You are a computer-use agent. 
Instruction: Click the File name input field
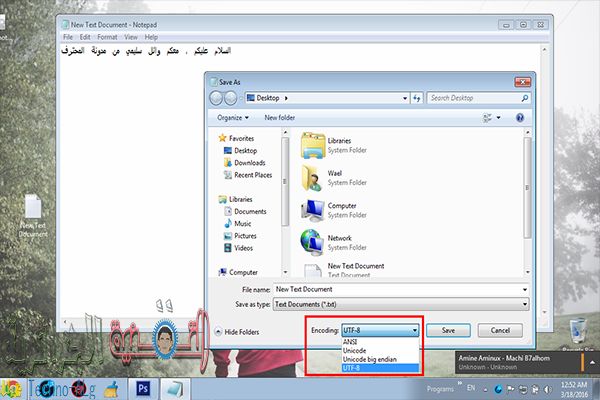400,290
